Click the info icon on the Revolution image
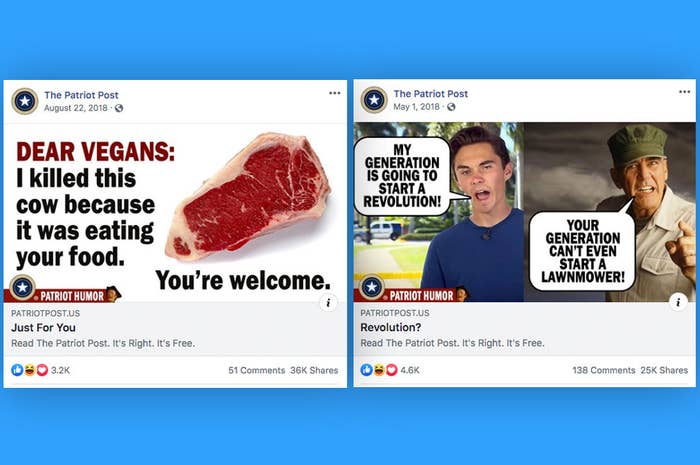 (x=678, y=302)
